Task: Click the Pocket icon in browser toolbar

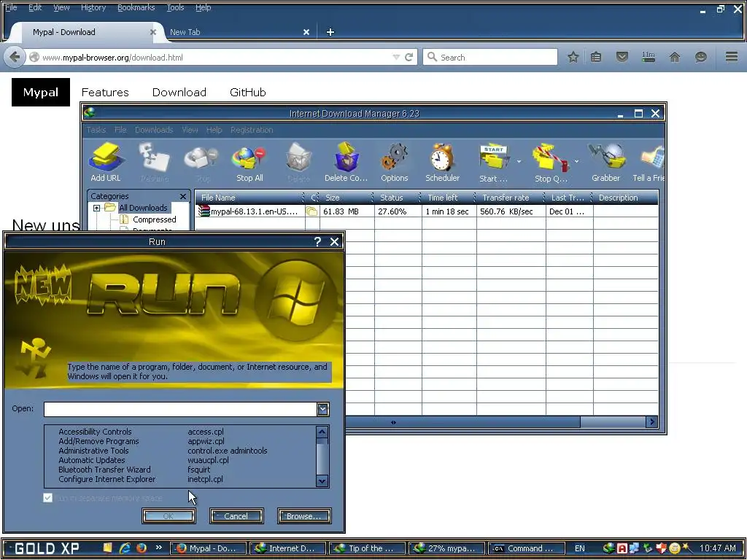Action: tap(622, 57)
